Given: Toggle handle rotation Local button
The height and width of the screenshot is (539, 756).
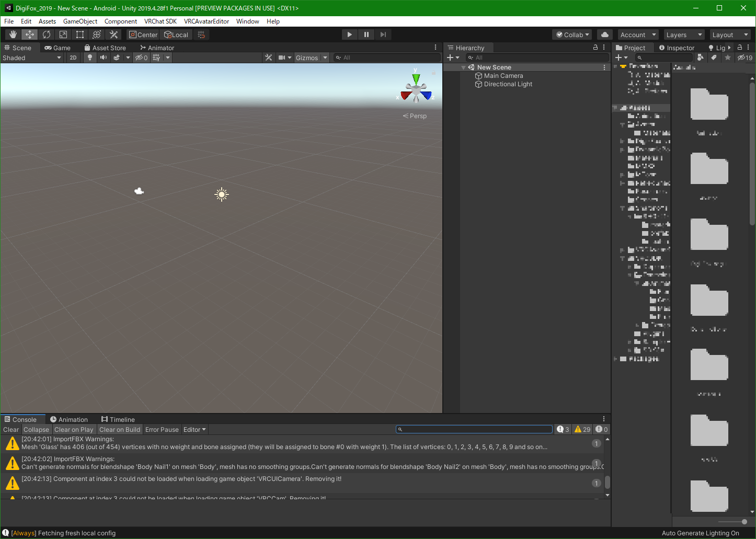Looking at the screenshot, I should (176, 35).
